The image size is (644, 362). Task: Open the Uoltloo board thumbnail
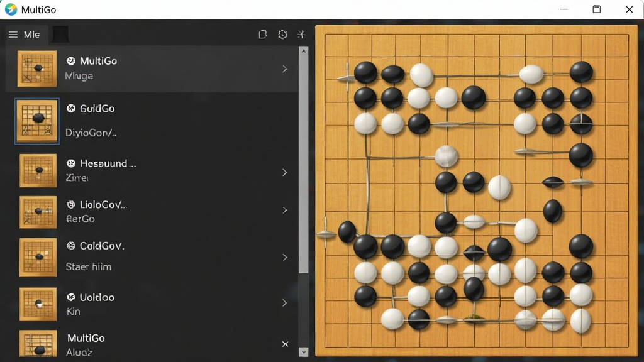point(38,304)
